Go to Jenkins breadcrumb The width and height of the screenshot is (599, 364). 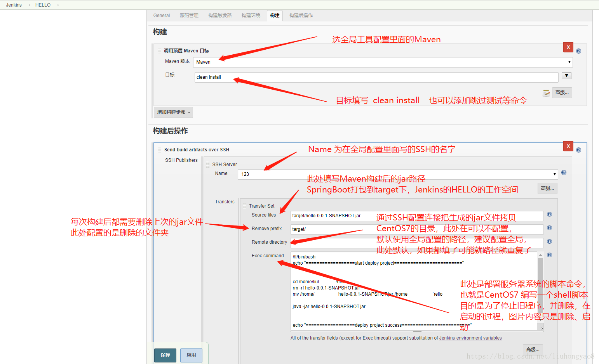coord(14,5)
